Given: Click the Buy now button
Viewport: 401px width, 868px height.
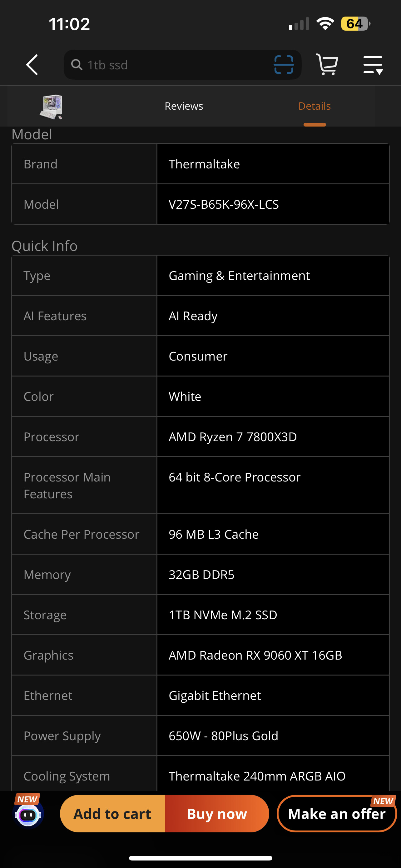Looking at the screenshot, I should coord(217,814).
